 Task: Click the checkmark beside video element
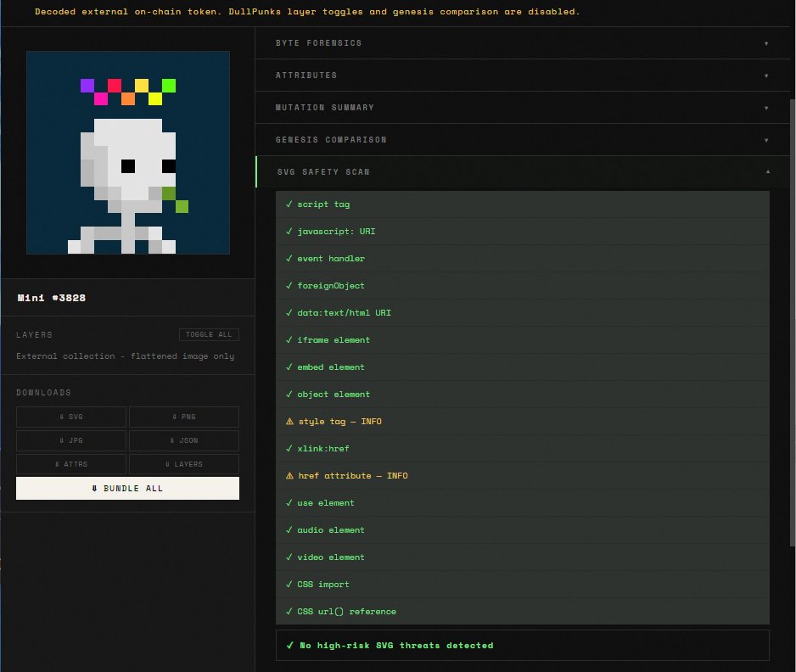coord(289,557)
